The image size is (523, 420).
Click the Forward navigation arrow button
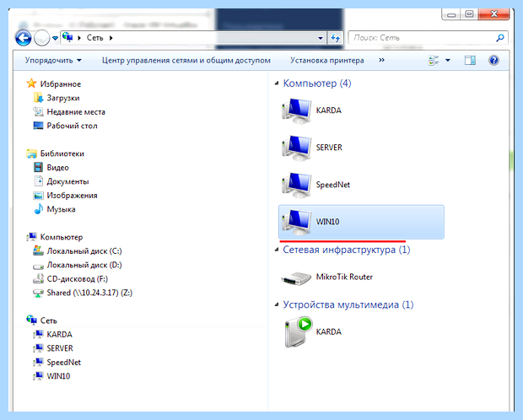click(x=41, y=38)
